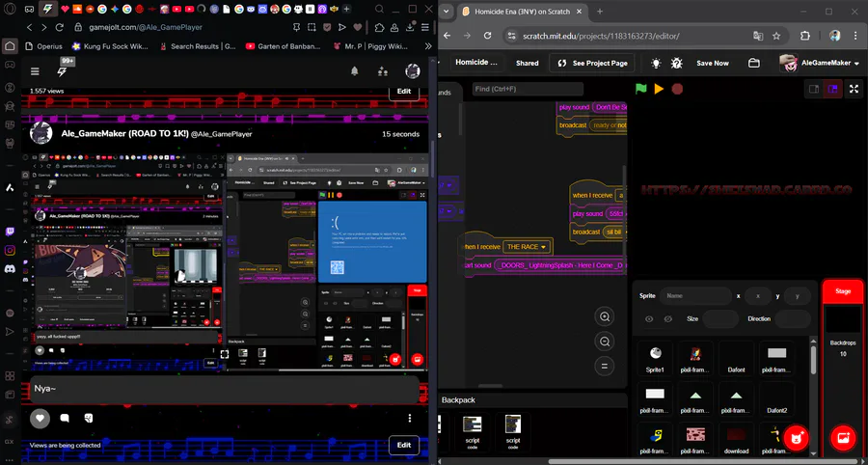Click Shared label in Scratch menu bar
The width and height of the screenshot is (868, 465).
point(527,63)
